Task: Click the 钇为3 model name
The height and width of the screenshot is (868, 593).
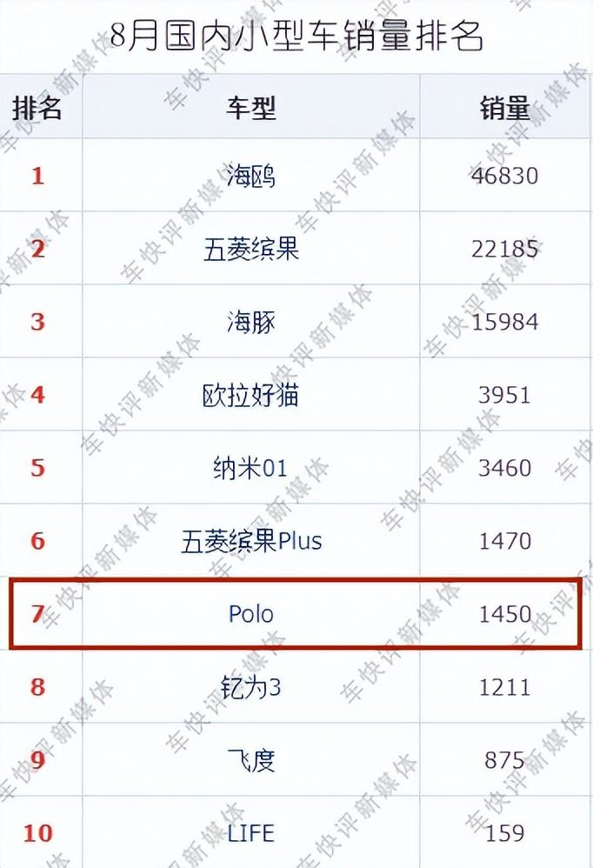Action: pyautogui.click(x=250, y=688)
